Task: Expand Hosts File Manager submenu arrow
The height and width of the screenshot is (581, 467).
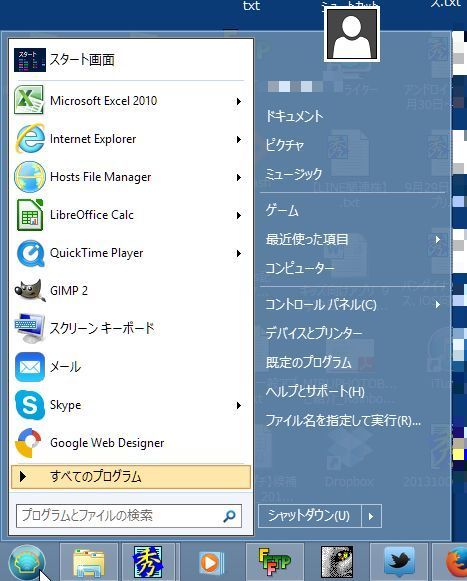Action: (239, 177)
